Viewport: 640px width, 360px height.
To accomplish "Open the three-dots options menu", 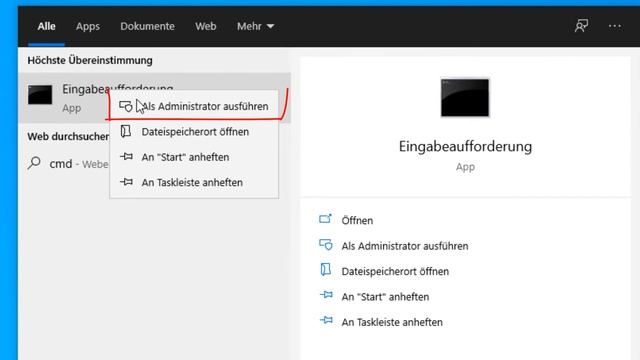I will 615,26.
